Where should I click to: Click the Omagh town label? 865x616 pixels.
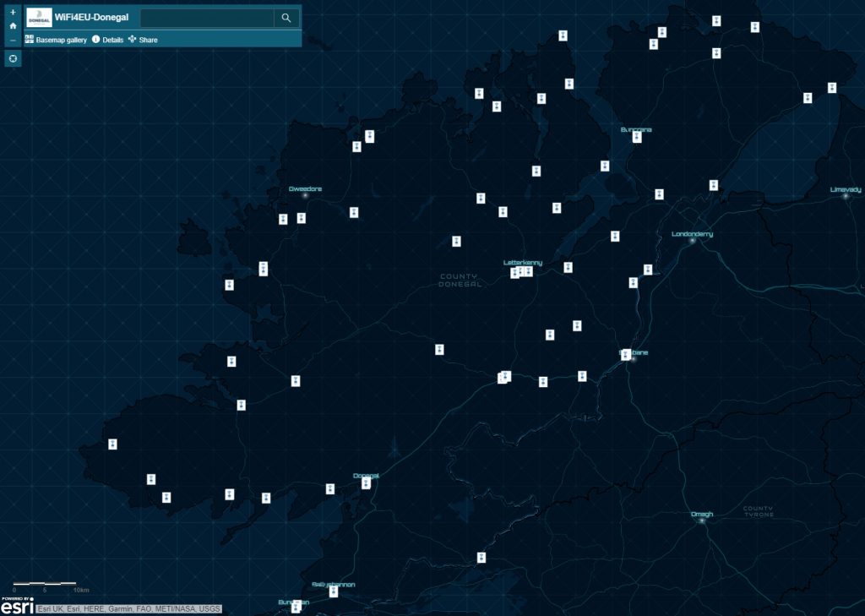coord(701,514)
